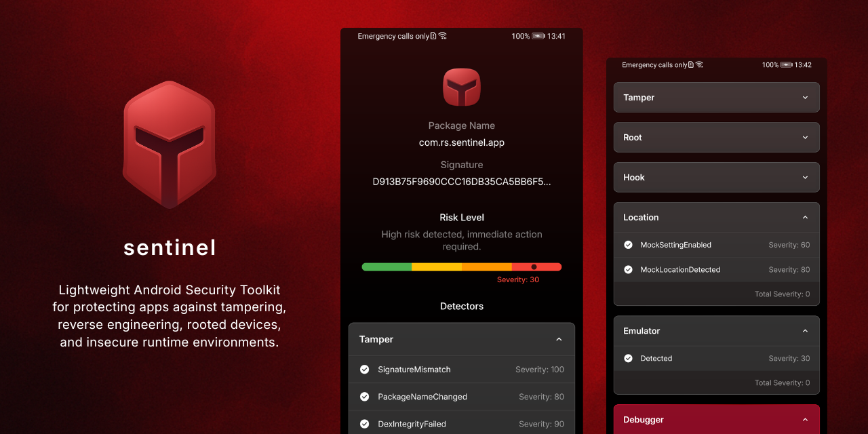Click the 'Package Name' label

pos(462,125)
